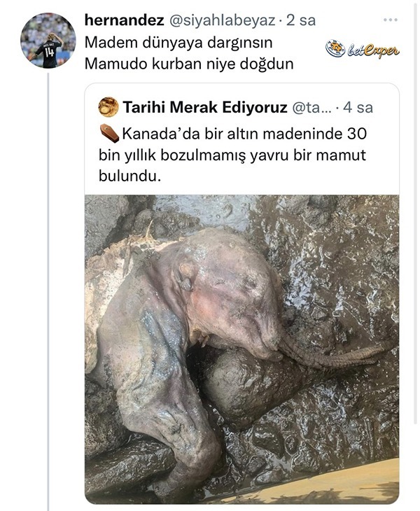Viewport: 420px width, 511px height.
Task: Click the vertical scrollbar on the right
Action: tap(415, 213)
